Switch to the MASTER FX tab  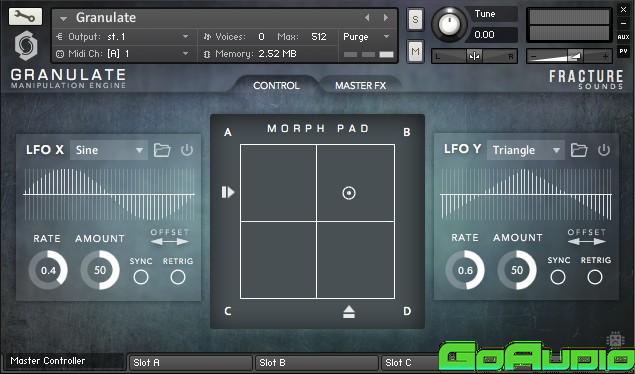[x=360, y=86]
